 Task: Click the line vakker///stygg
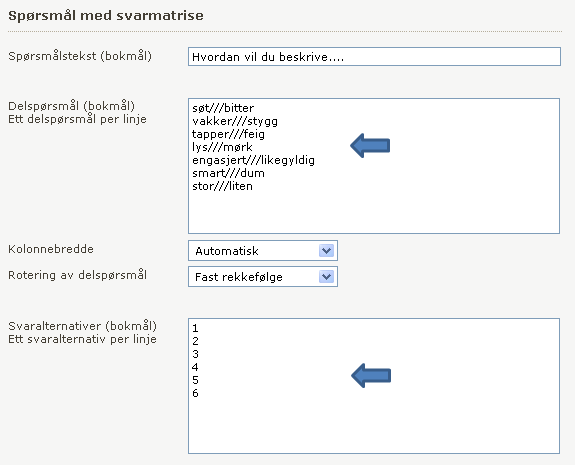pyautogui.click(x=235, y=121)
